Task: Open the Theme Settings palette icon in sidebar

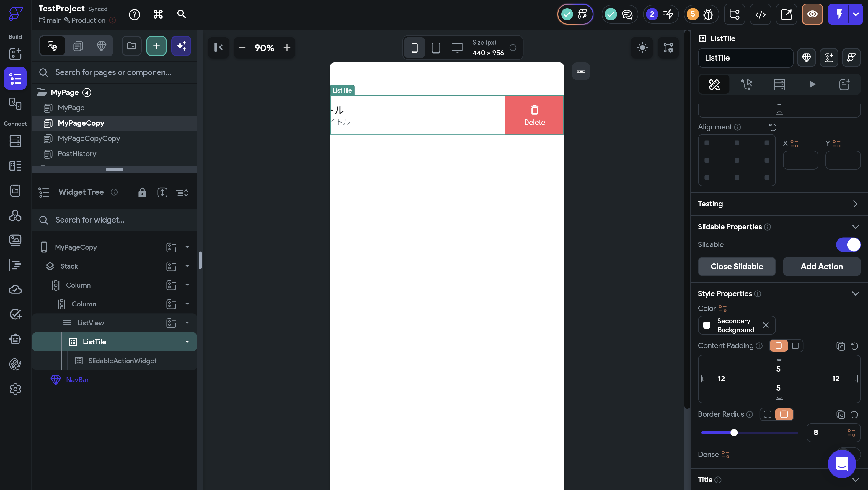Action: click(15, 364)
